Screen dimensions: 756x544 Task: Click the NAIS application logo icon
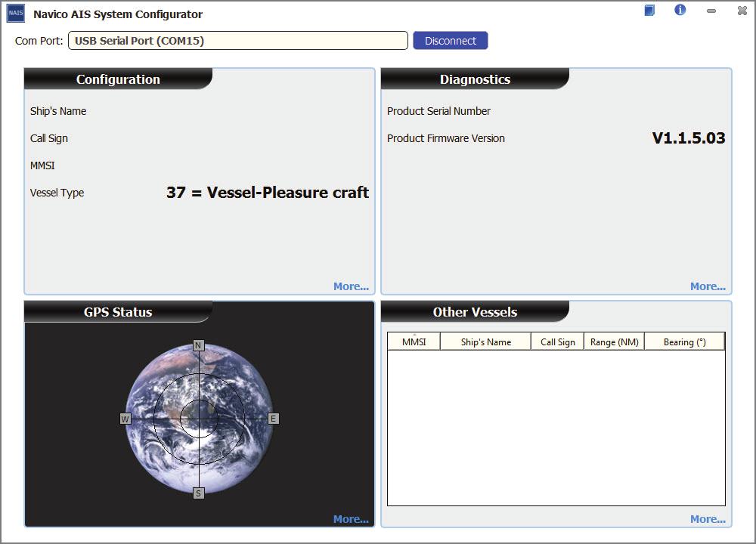click(15, 13)
